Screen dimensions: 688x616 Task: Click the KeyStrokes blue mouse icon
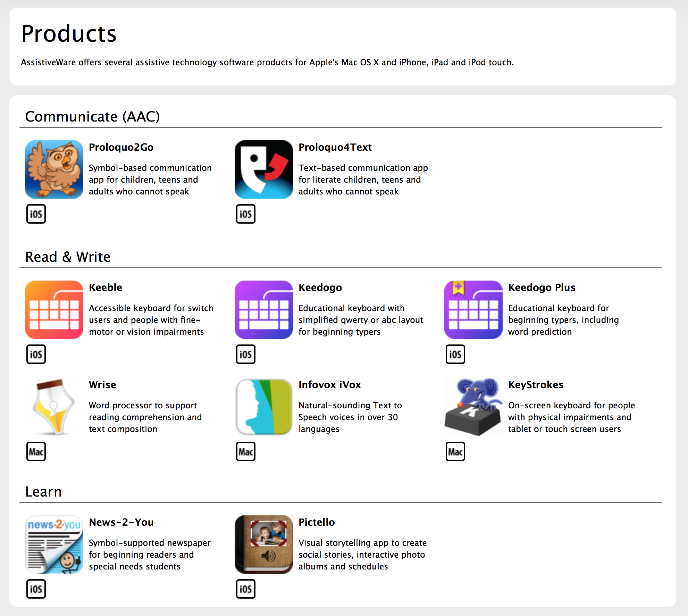tap(473, 407)
